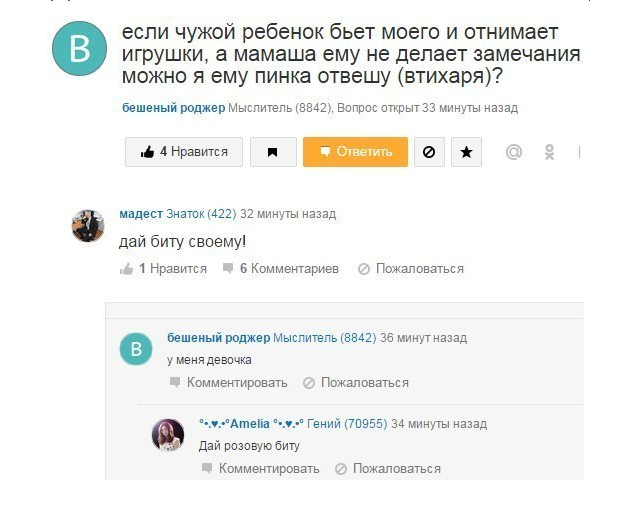
Task: Click the asker's teal 'B' avatar
Action: click(x=79, y=48)
